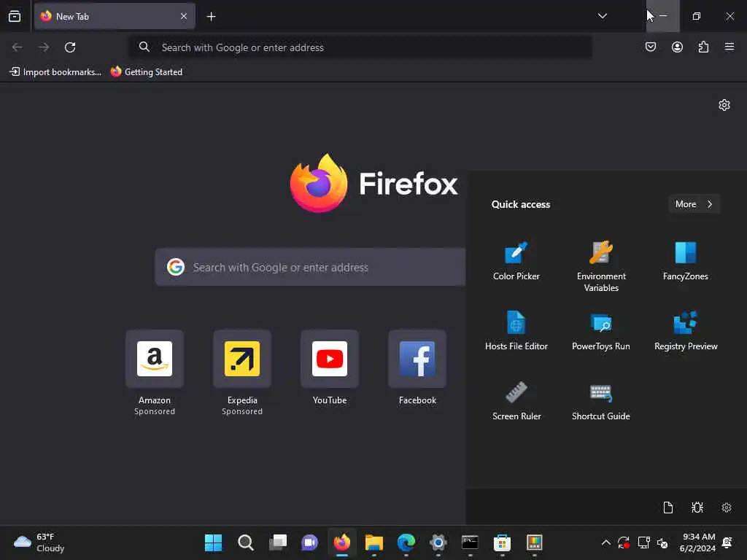
Task: Open the list all tabs dropdown arrow
Action: 602,16
